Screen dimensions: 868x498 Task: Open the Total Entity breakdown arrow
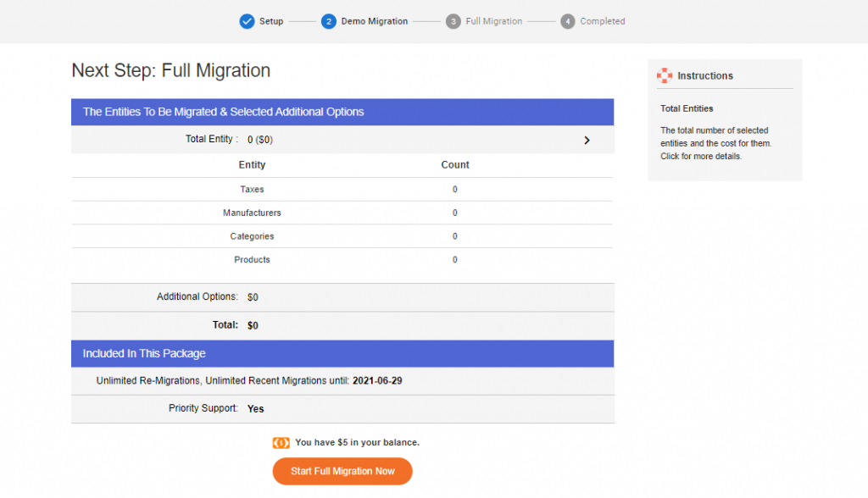point(587,140)
